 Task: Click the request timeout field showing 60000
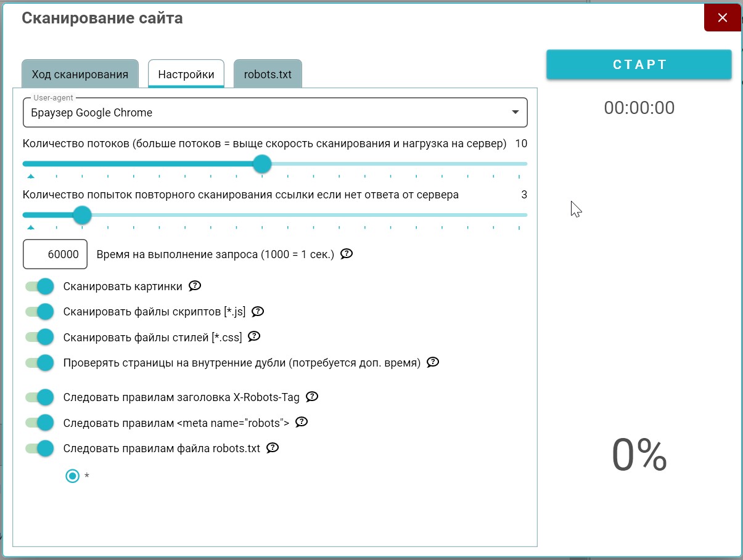point(55,254)
